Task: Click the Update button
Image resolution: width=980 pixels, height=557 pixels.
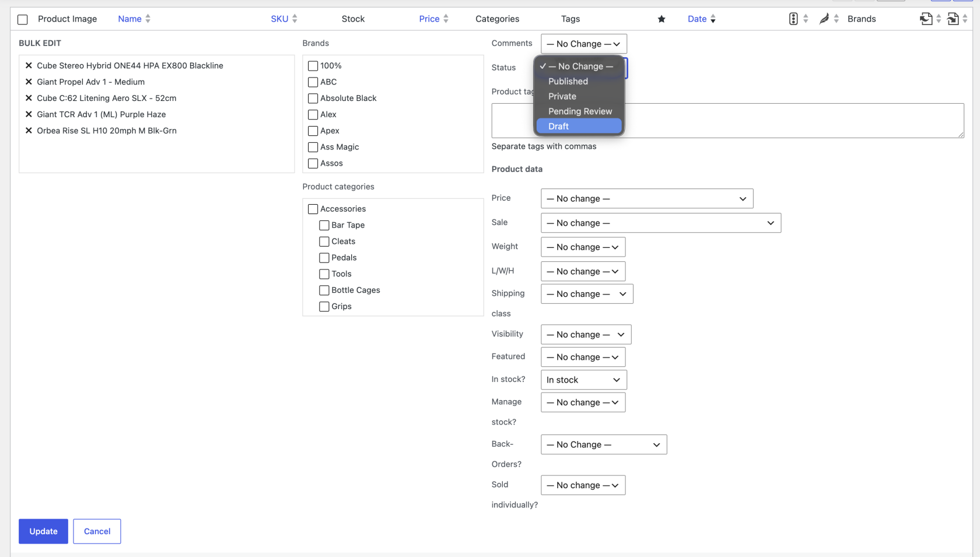Action: coord(43,531)
